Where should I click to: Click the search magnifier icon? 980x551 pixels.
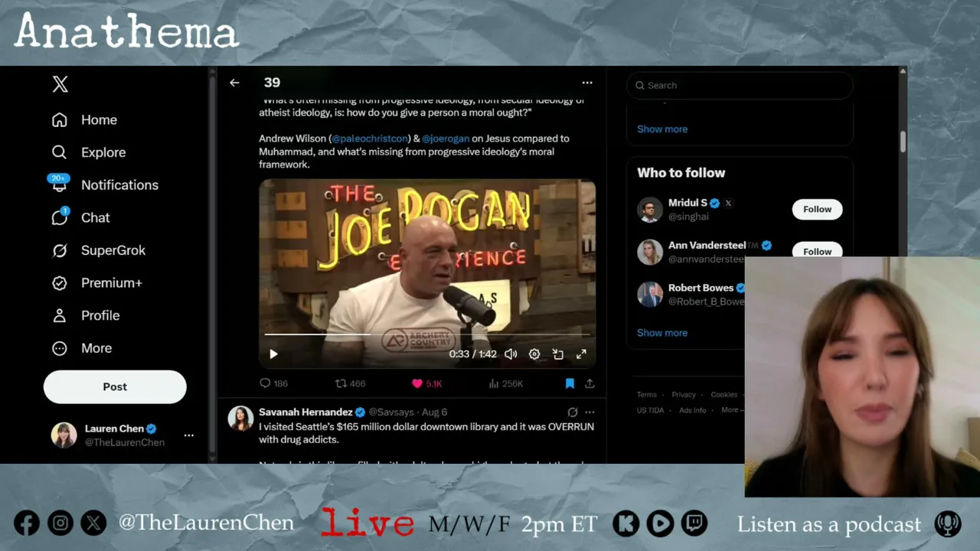640,86
